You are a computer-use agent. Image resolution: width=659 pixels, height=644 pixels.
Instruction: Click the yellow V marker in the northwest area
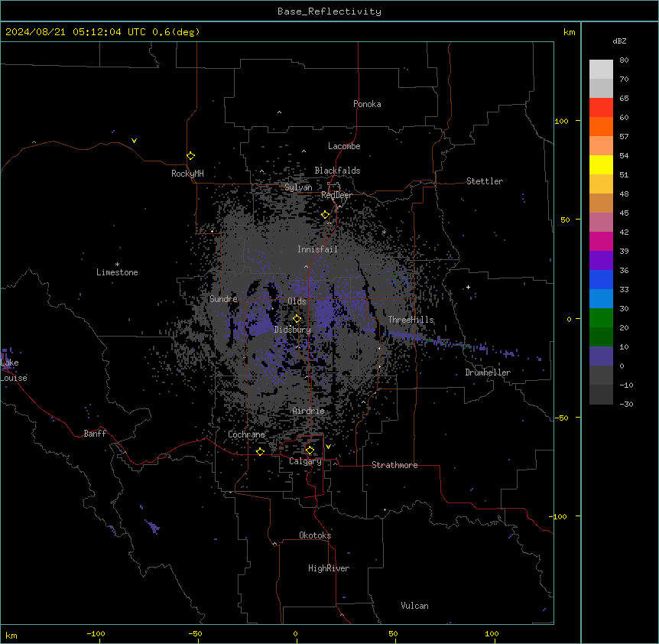pos(134,141)
